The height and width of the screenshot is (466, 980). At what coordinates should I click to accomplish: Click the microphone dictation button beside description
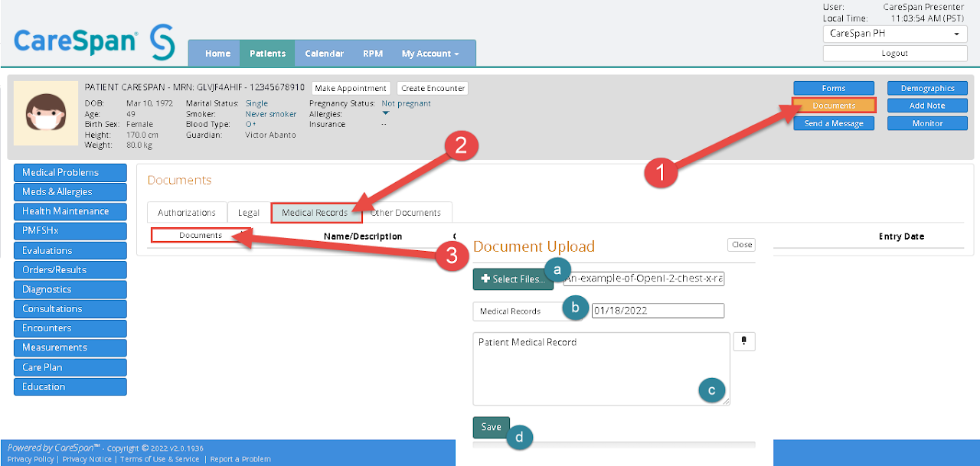tap(744, 341)
